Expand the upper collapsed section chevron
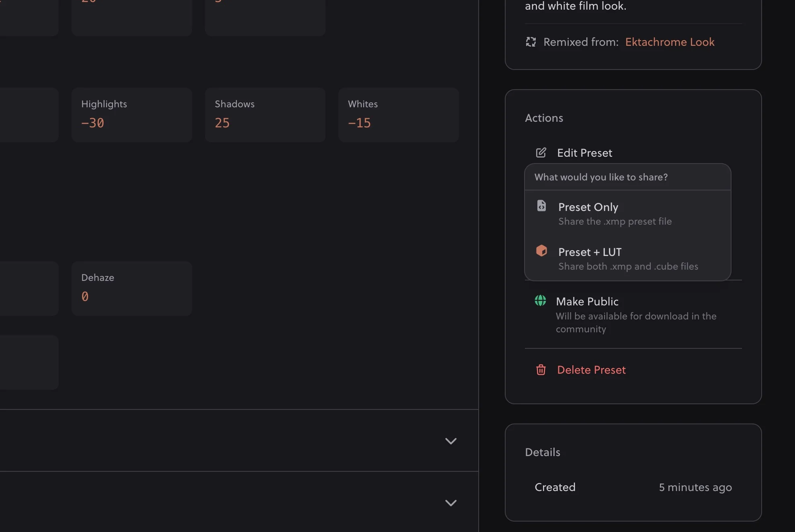795x532 pixels. (451, 441)
